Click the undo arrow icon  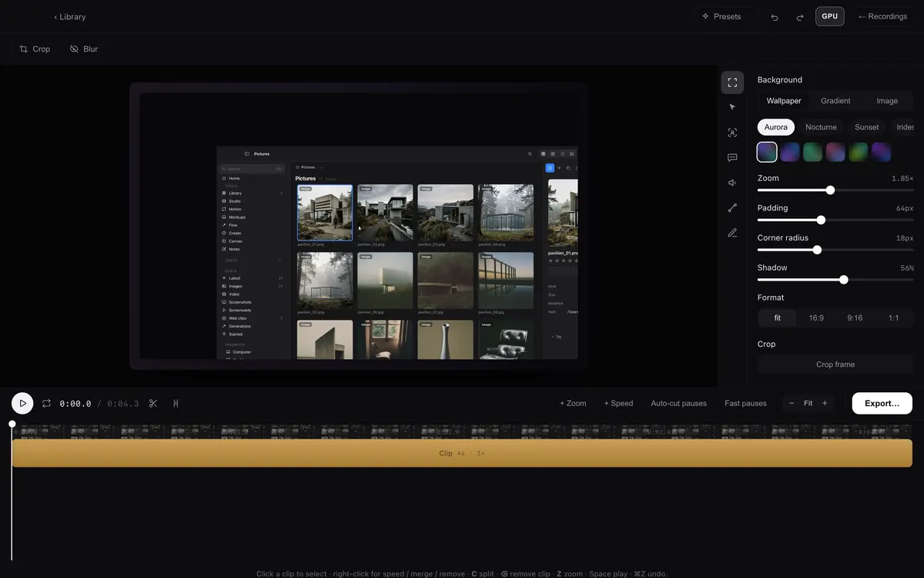click(x=775, y=17)
